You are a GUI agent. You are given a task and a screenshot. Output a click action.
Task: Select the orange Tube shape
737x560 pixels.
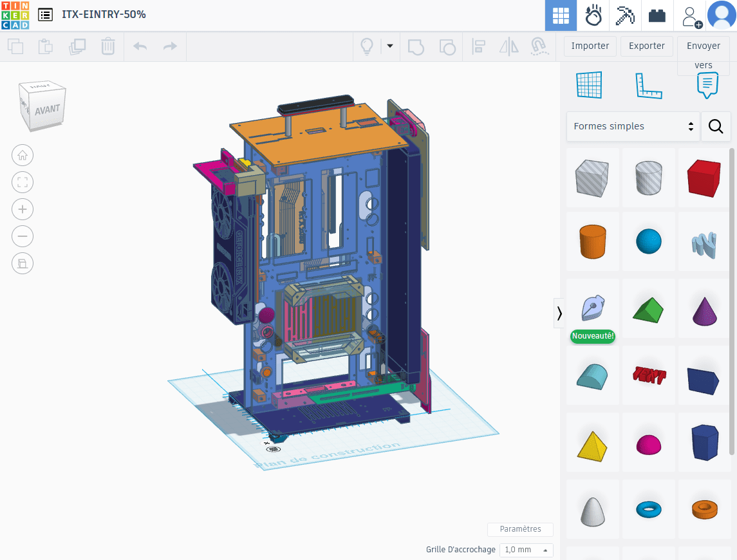point(704,509)
